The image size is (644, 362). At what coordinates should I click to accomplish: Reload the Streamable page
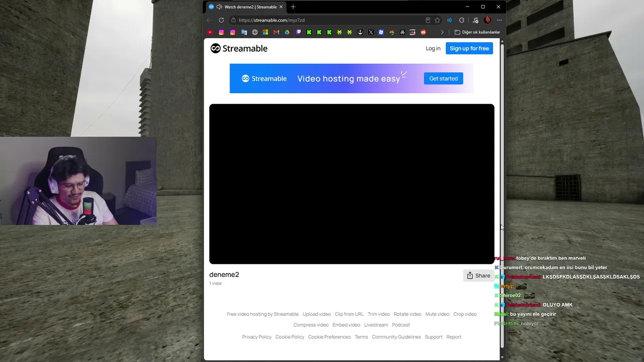[221, 20]
